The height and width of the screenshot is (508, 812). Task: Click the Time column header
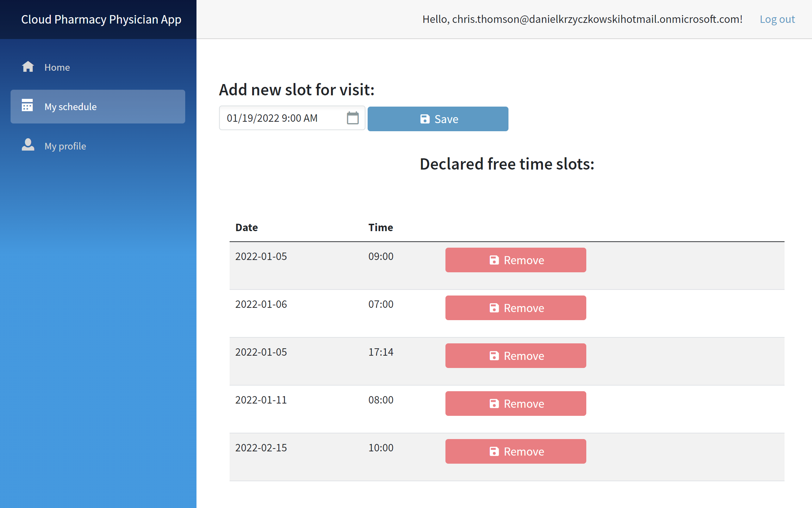381,227
